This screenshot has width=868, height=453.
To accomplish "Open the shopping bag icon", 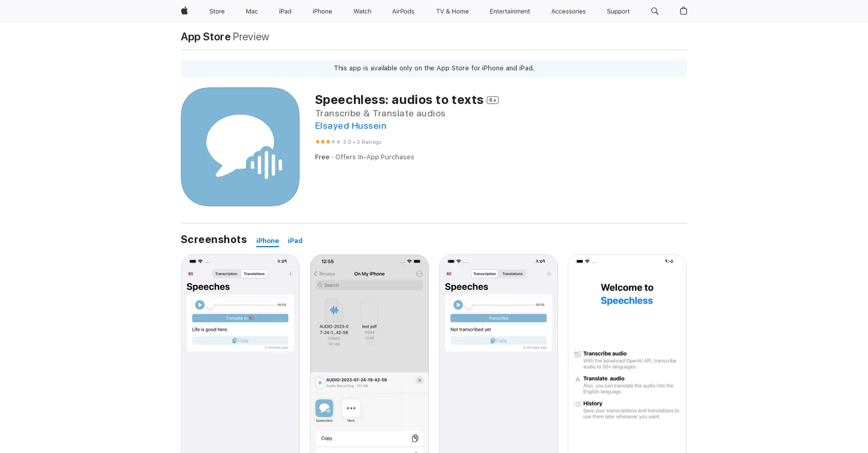I will pos(684,11).
